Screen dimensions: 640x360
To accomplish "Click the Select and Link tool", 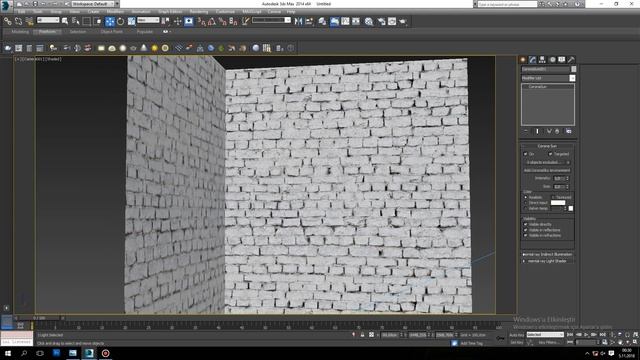I will pyautogui.click(x=7, y=21).
